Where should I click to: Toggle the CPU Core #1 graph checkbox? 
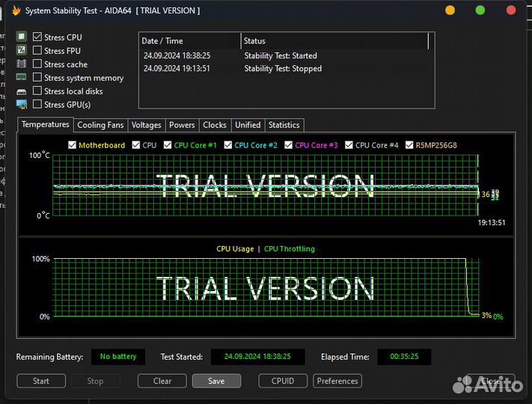[168, 145]
